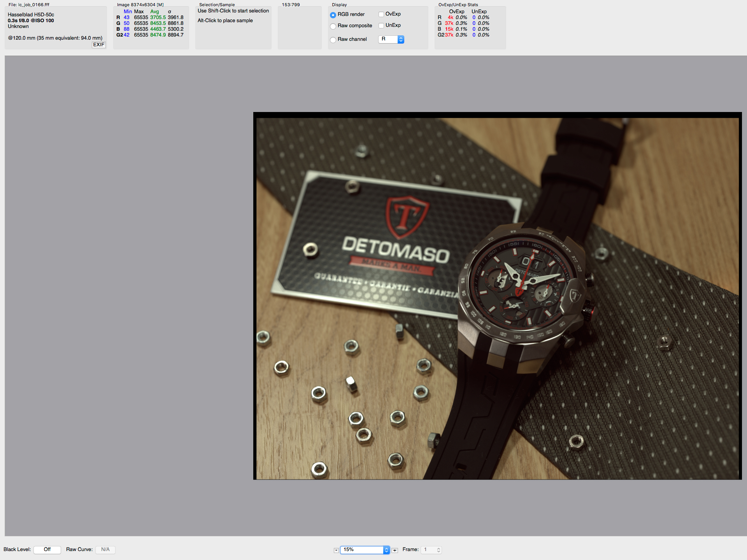
Task: Click the zoom out minus button
Action: pos(336,550)
